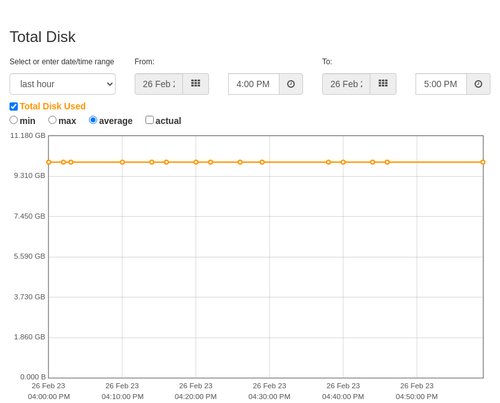Click the 5:00 PM To time field
Screen dimensions: 500x403
[x=441, y=84]
